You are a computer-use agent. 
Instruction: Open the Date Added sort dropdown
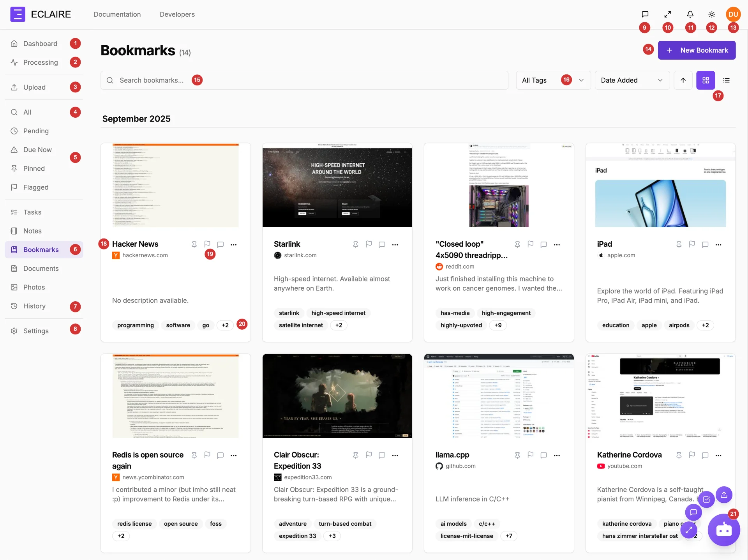pyautogui.click(x=632, y=80)
